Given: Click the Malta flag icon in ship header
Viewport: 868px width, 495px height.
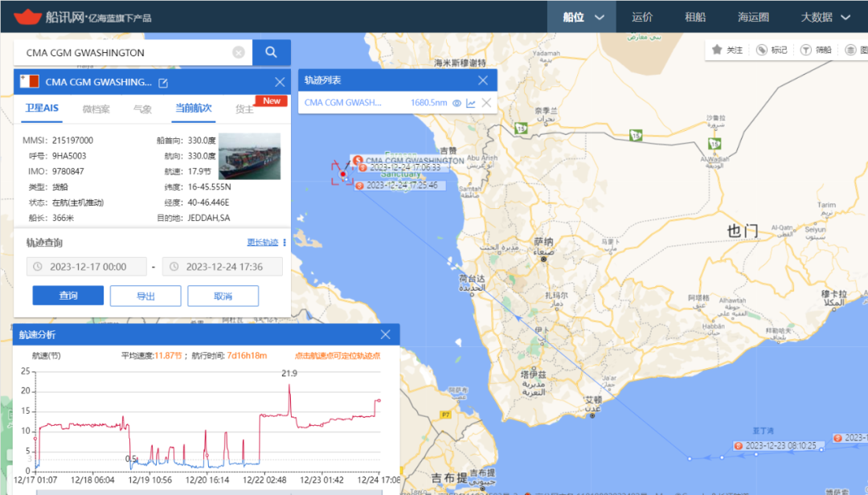Looking at the screenshot, I should click(30, 81).
